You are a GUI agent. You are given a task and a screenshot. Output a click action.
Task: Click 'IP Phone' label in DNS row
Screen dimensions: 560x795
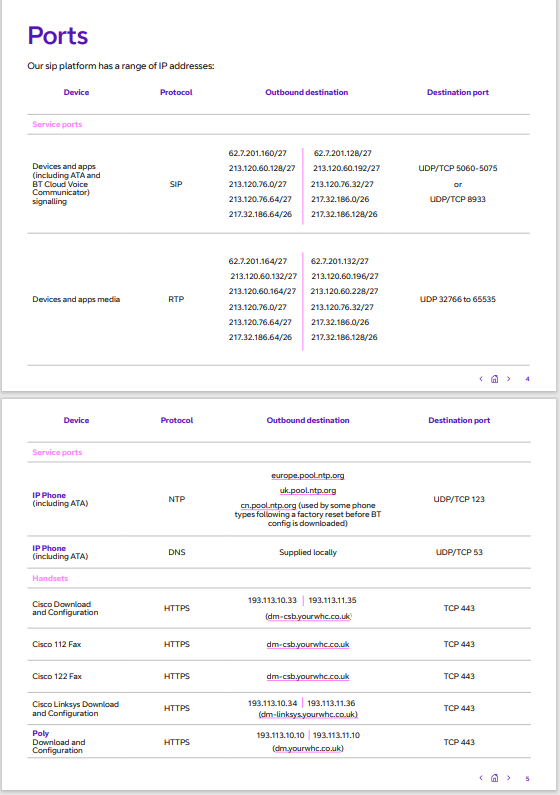pyautogui.click(x=49, y=549)
